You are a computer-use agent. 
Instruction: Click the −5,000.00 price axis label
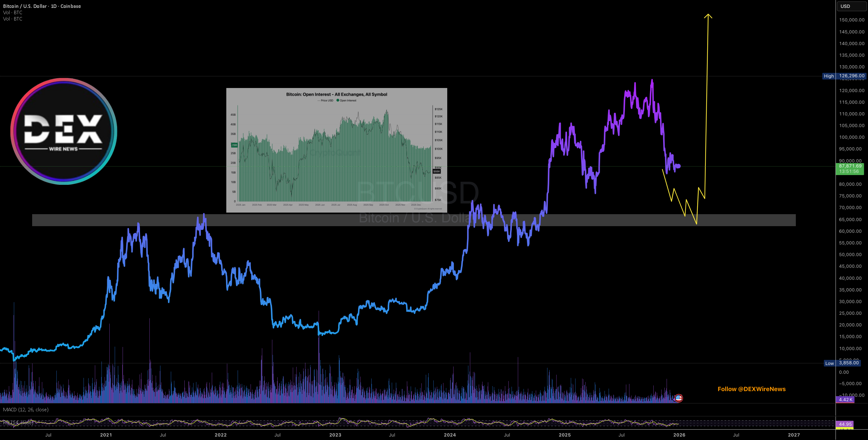point(850,384)
